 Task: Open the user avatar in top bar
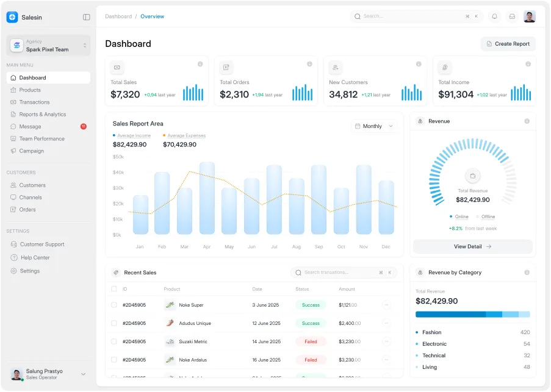529,16
